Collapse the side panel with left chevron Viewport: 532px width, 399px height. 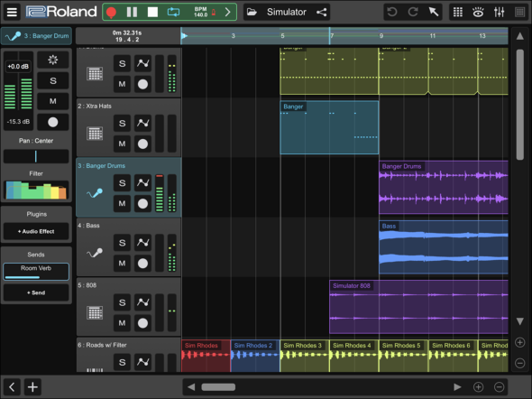[12, 386]
